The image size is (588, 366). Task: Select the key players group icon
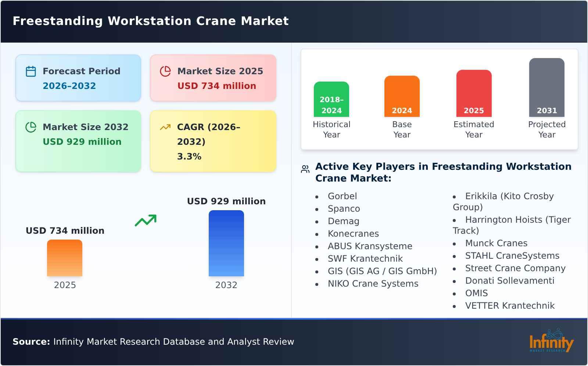[x=304, y=169]
